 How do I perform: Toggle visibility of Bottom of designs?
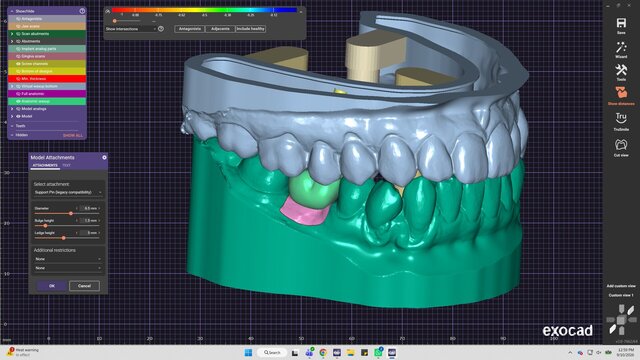point(18,71)
